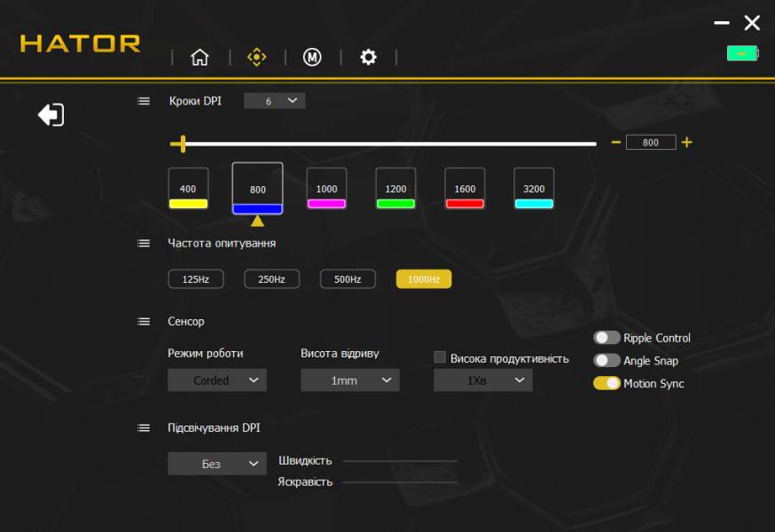The height and width of the screenshot is (532, 775).
Task: Open the Висота відриву 1mm dropdown
Action: (x=350, y=380)
